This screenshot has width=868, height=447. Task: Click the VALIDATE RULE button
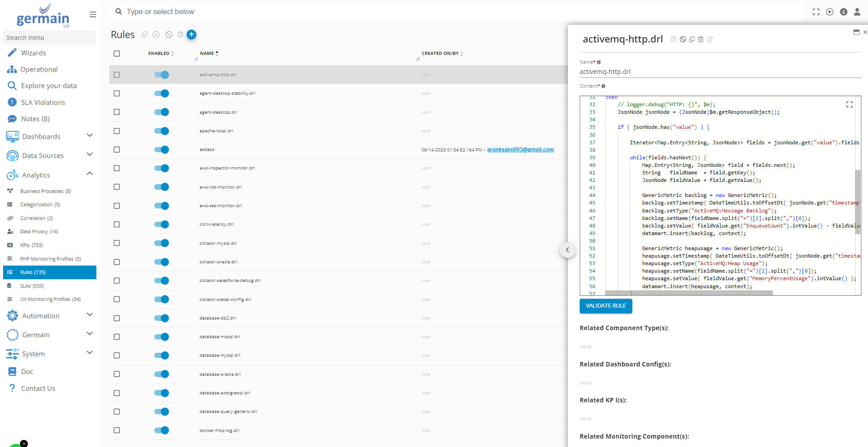pos(605,306)
